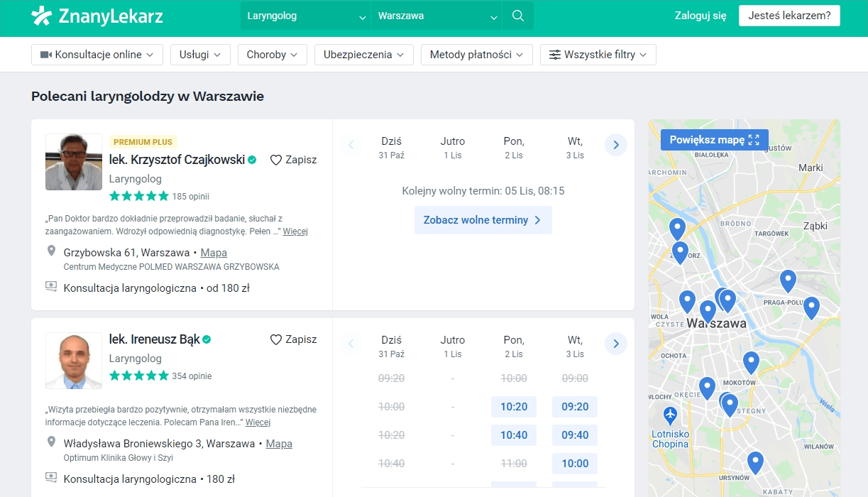Click the airport icon at Lotnisko Chopina

(669, 413)
